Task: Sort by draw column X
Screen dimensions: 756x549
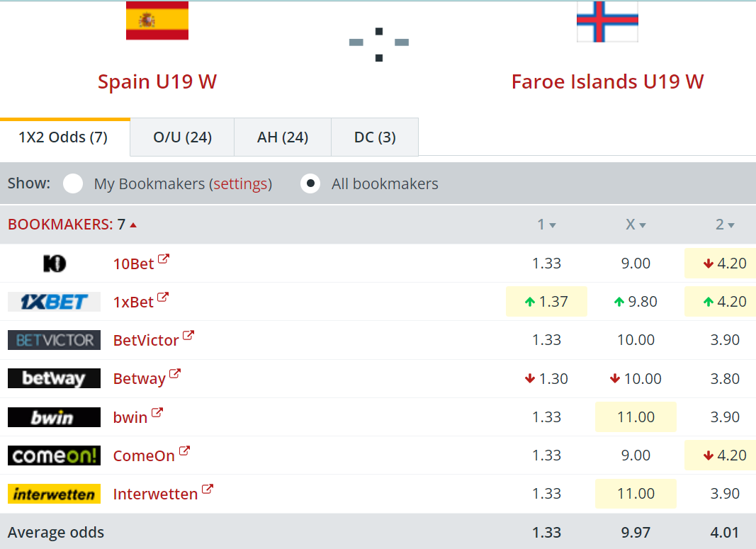Action: [x=636, y=225]
